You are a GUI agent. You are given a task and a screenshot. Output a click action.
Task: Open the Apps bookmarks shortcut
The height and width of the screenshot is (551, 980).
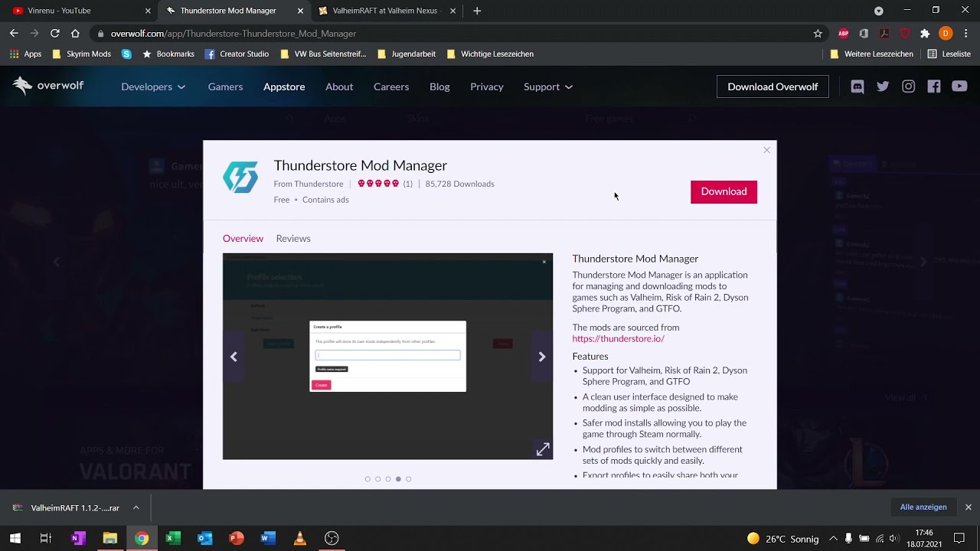pyautogui.click(x=25, y=54)
